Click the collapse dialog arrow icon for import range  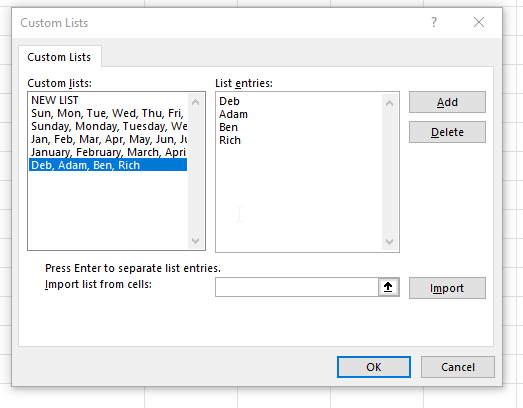click(388, 287)
